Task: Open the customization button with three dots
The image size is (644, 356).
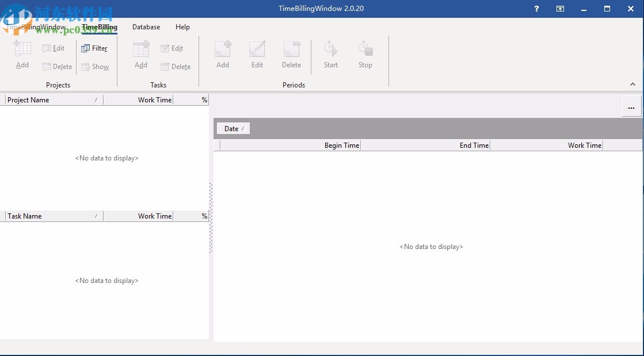Action: (631, 106)
